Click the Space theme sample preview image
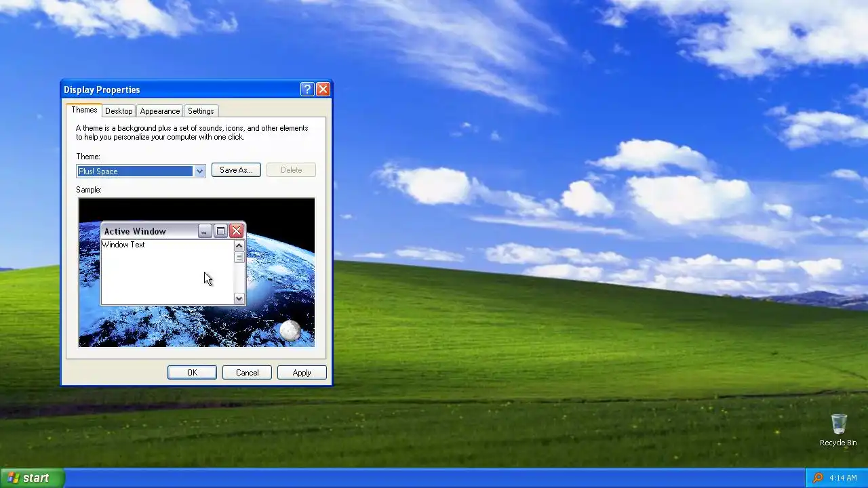The height and width of the screenshot is (488, 868). 197,272
